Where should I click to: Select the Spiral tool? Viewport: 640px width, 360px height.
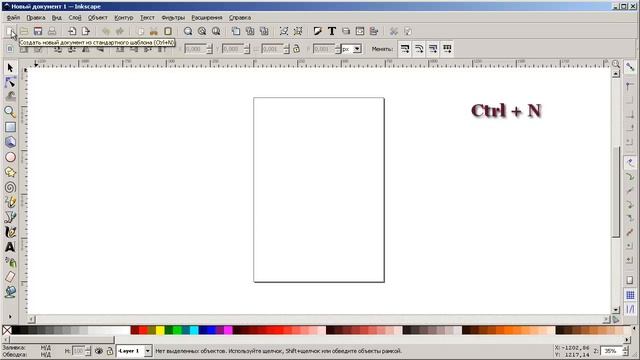pyautogui.click(x=10, y=187)
